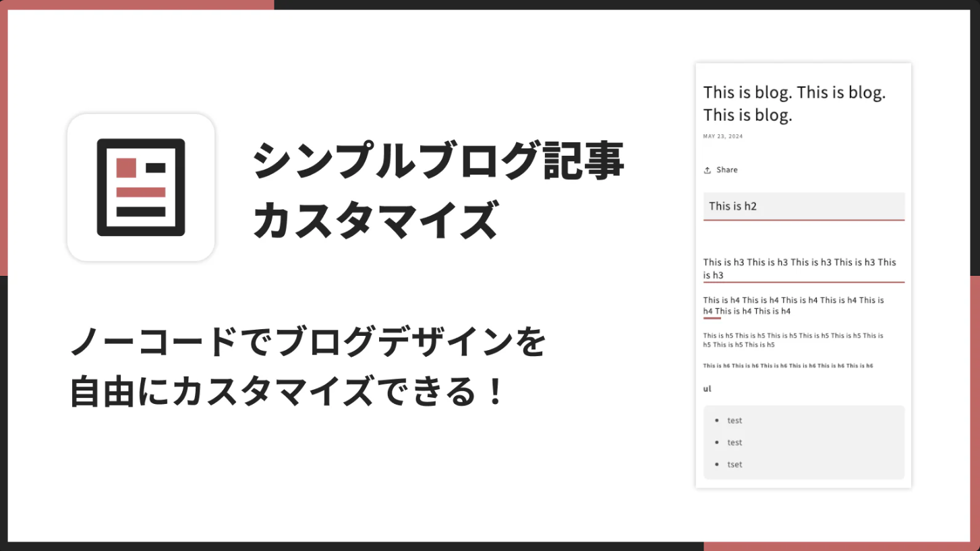Click the 'This is h3' underlined heading
Image resolution: width=980 pixels, height=551 pixels.
(x=804, y=268)
